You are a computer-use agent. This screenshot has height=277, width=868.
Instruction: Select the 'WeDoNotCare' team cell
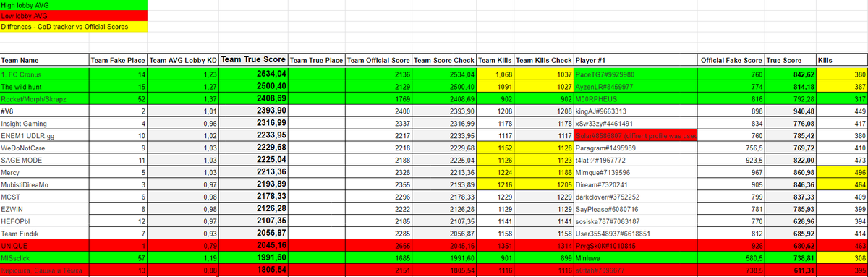tap(44, 149)
